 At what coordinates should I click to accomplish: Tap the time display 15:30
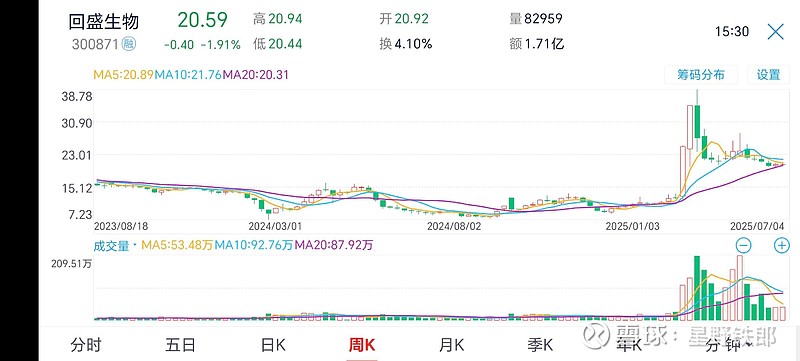coord(732,32)
